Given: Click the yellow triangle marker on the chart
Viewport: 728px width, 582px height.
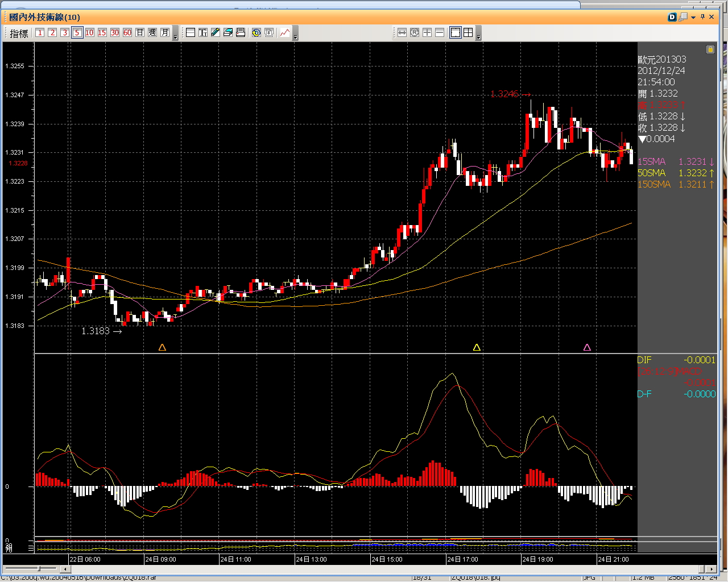Looking at the screenshot, I should [477, 347].
